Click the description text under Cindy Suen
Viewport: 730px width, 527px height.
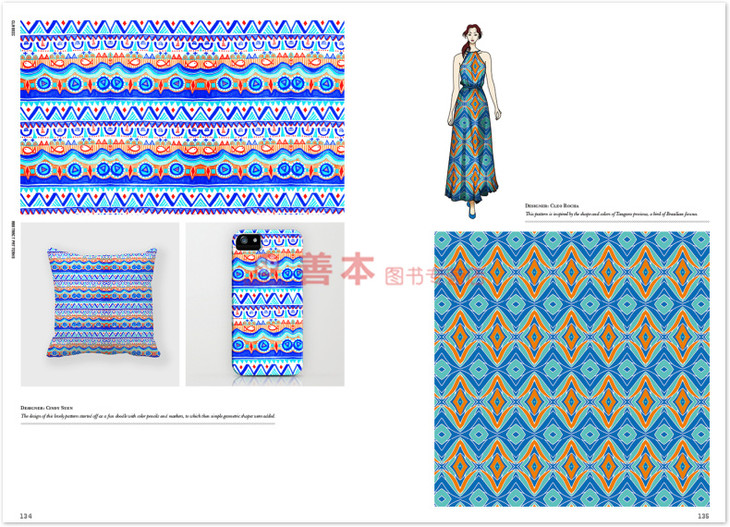(x=146, y=416)
